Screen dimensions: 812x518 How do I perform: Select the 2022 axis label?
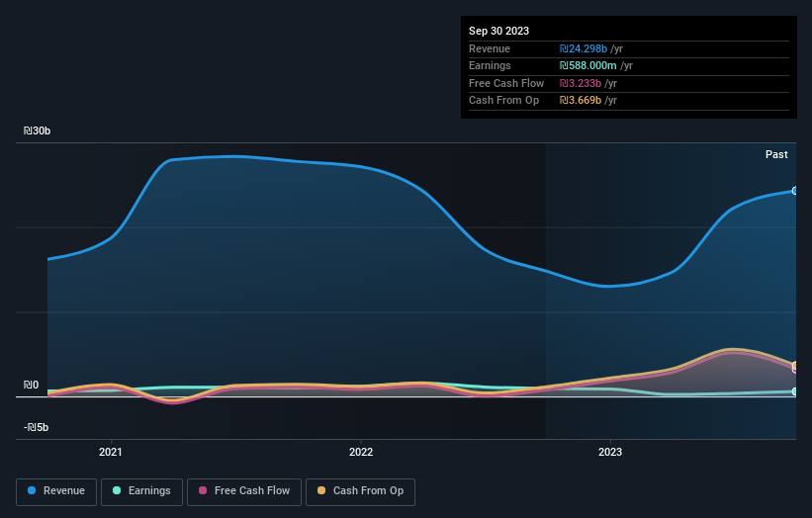[361, 452]
